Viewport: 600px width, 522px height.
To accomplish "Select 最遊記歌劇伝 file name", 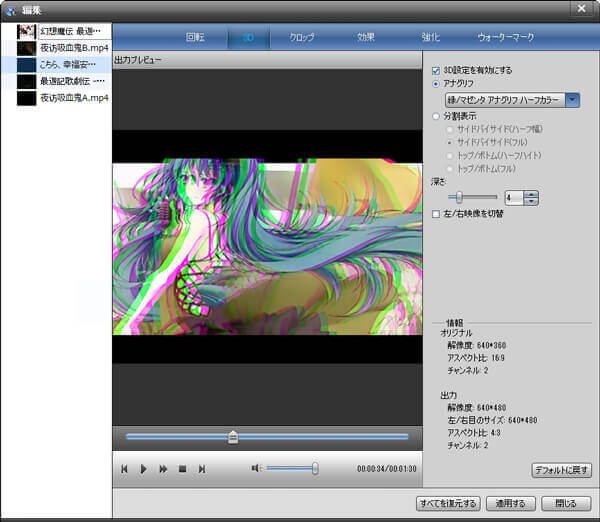I will point(72,82).
